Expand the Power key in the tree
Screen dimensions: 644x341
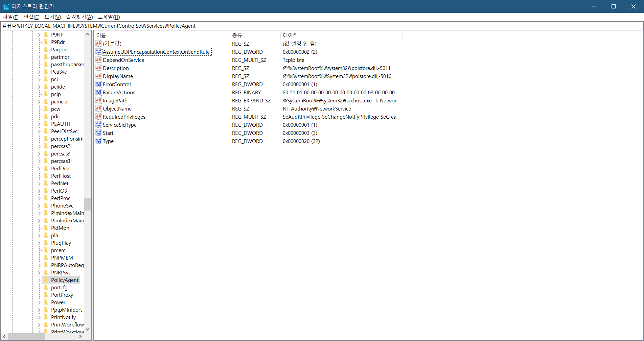point(39,302)
